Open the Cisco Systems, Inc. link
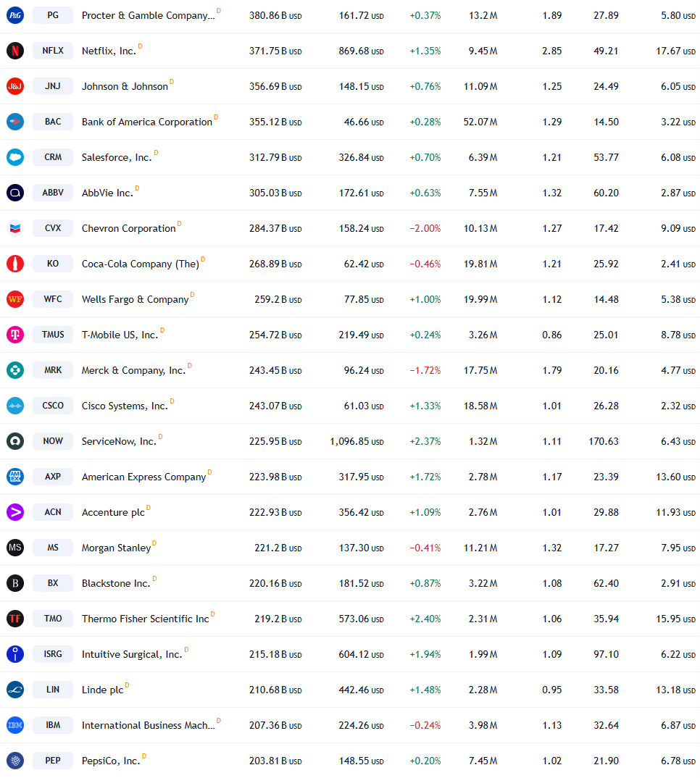The image size is (700, 778). pyautogui.click(x=125, y=406)
